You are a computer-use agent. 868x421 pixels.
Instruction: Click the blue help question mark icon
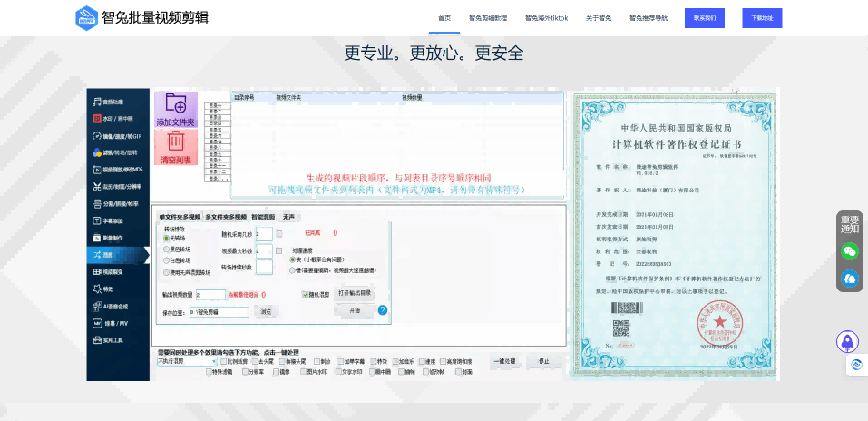click(x=383, y=310)
